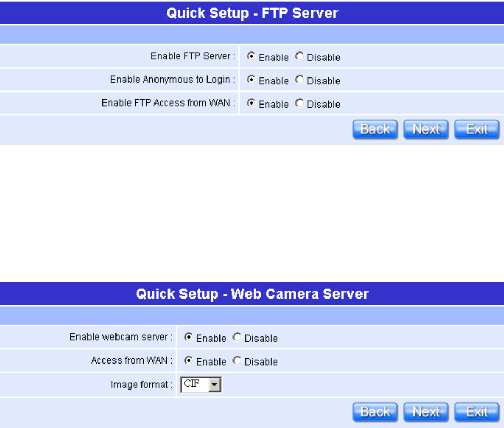This screenshot has width=504, height=428.
Task: Select Enable for Enable FTP Server
Action: coord(251,56)
